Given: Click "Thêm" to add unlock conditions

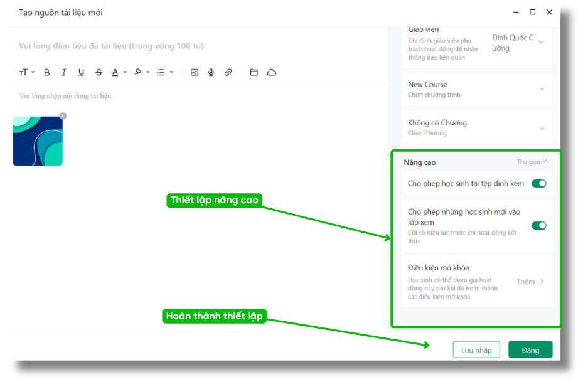Looking at the screenshot, I should pos(530,282).
